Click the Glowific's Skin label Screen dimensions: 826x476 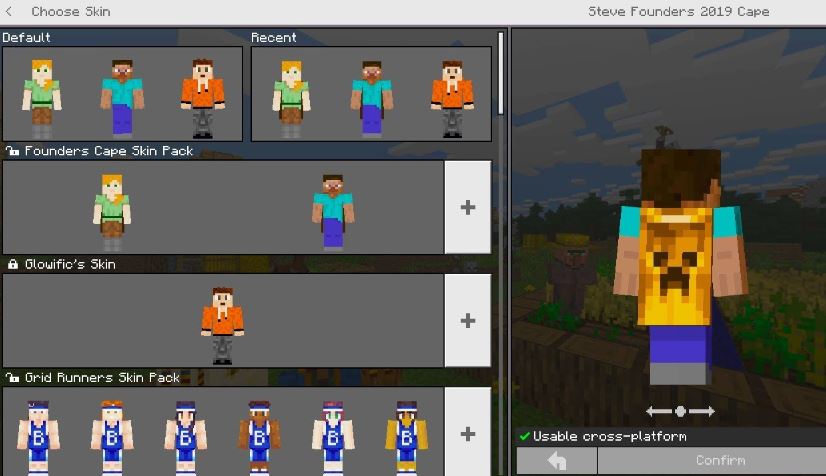pos(70,264)
